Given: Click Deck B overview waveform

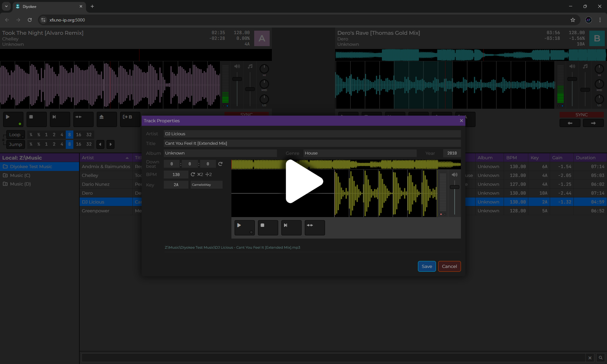Looking at the screenshot, I should click(470, 55).
